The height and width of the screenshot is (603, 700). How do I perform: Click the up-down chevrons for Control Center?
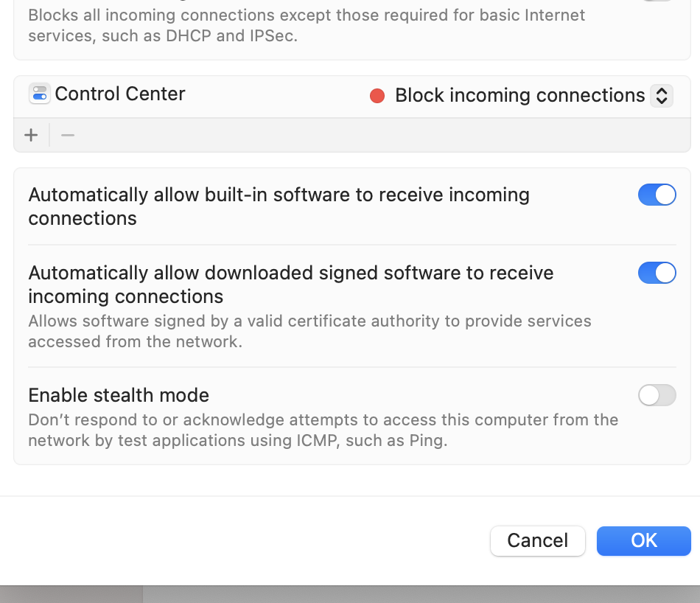tap(662, 96)
